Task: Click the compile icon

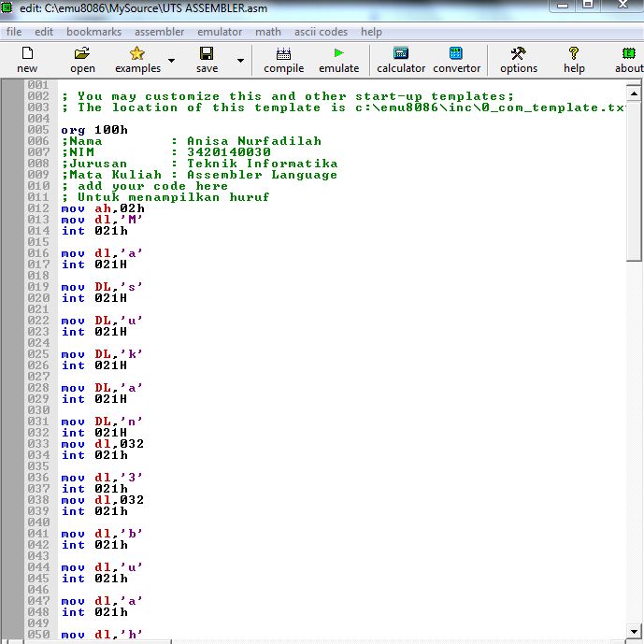Action: point(283,53)
